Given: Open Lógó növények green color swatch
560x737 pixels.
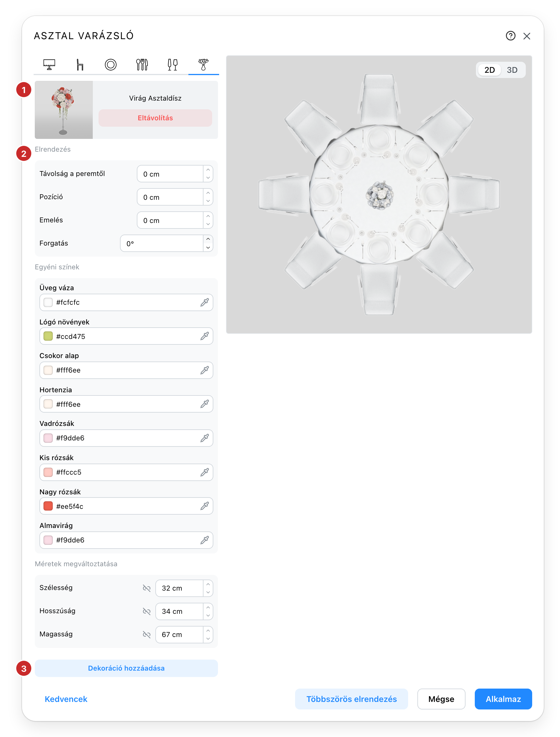Looking at the screenshot, I should 48,336.
